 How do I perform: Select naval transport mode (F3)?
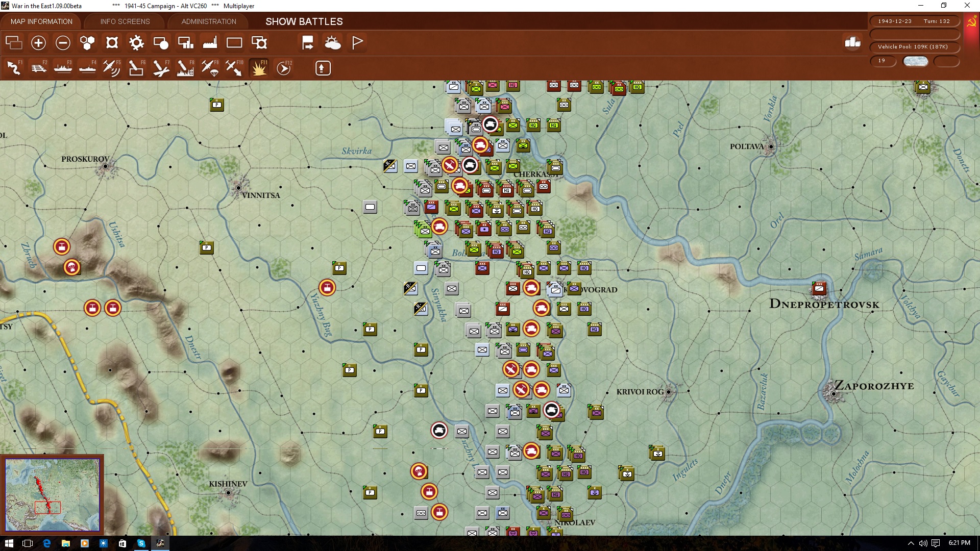click(63, 68)
